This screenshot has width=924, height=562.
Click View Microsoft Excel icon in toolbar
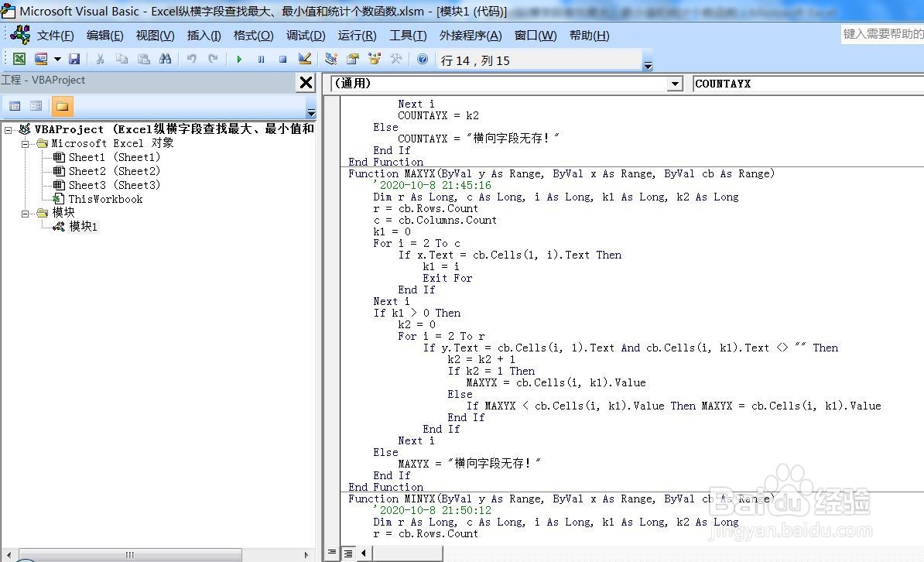pyautogui.click(x=19, y=59)
